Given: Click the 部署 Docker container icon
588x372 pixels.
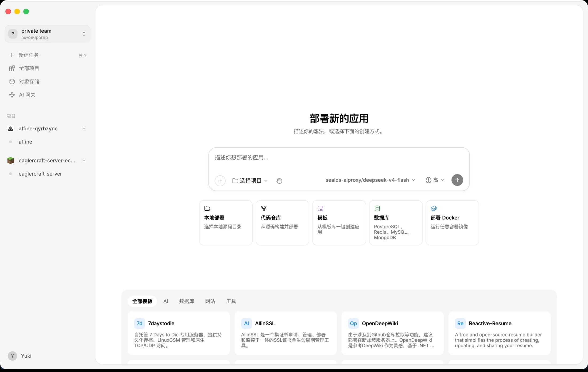Looking at the screenshot, I should [x=434, y=208].
